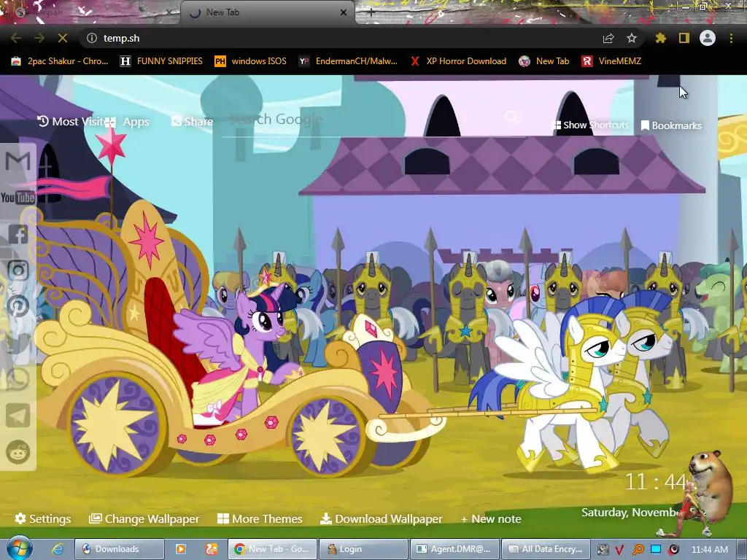Screen dimensions: 747x560
Task: Close the New Tab browser tab
Action: (x=344, y=12)
